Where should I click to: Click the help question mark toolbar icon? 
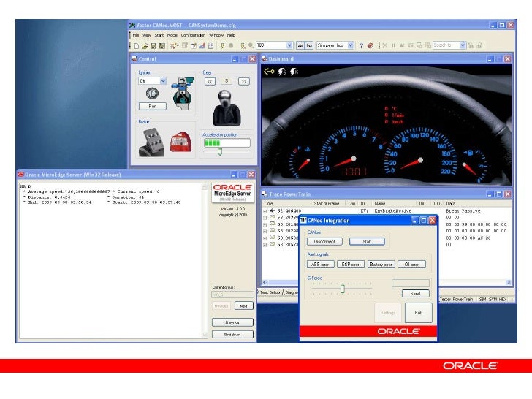click(x=361, y=45)
